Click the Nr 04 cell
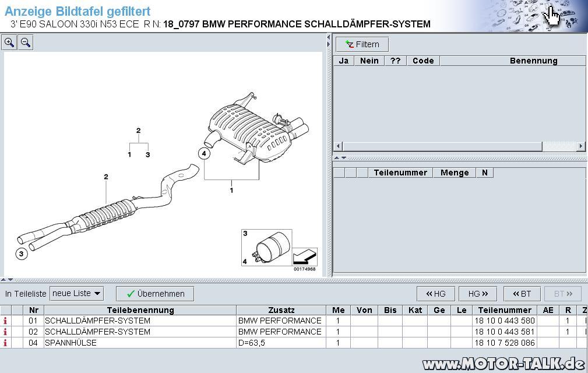This screenshot has width=588, height=373. click(x=34, y=343)
